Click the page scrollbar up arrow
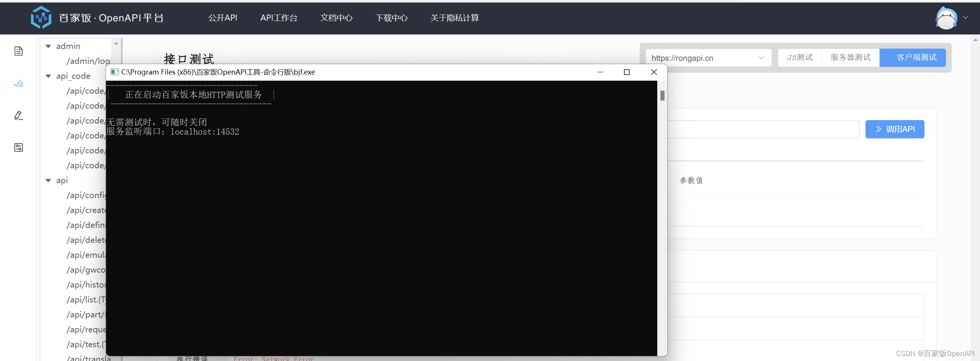 coord(975,40)
